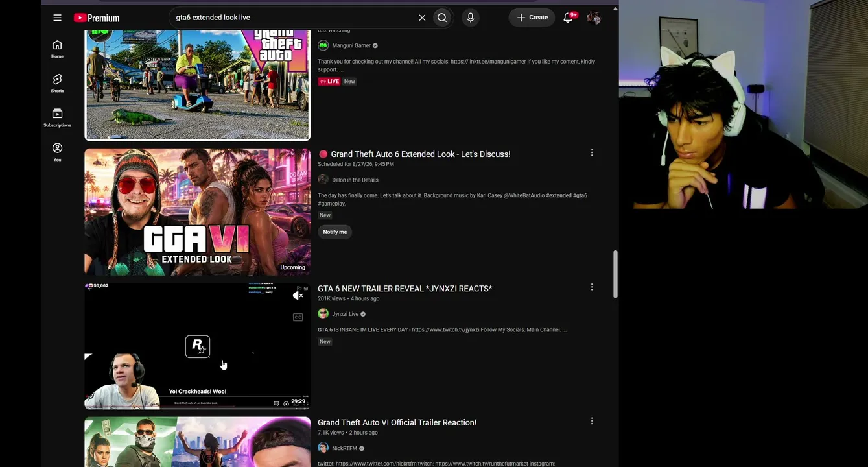Clear the search query with the X
The image size is (868, 467).
point(422,18)
